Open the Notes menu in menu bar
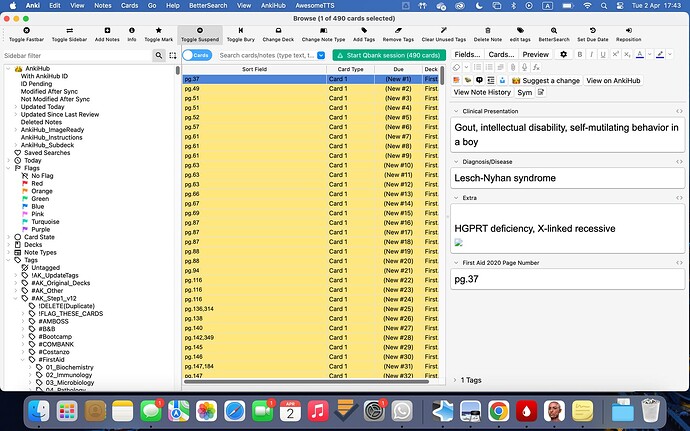The height and width of the screenshot is (431, 690). pyautogui.click(x=103, y=6)
